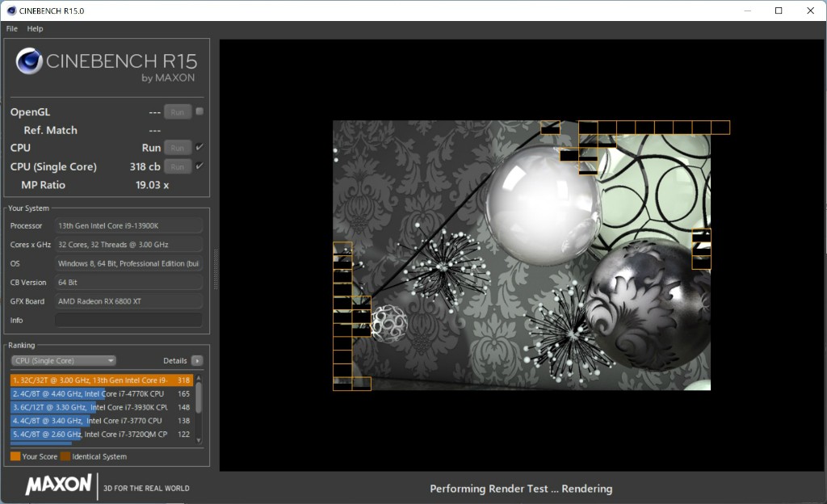Click the Details arrow button in Ranking

[197, 361]
